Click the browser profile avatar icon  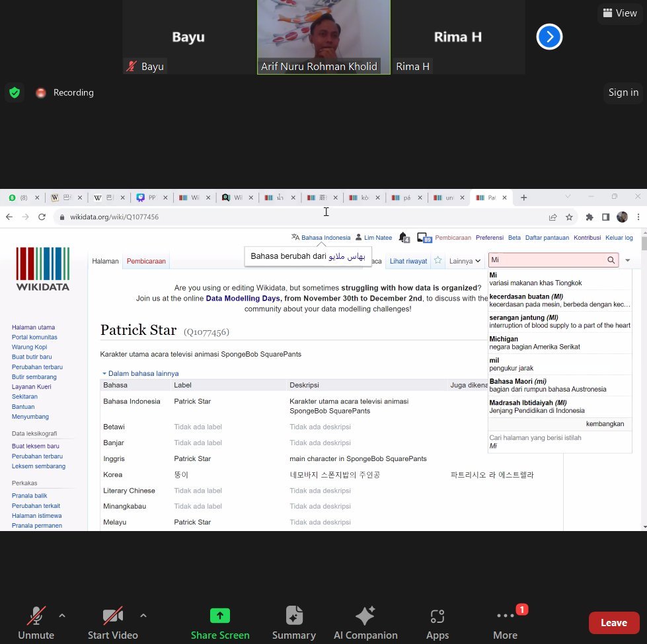coord(622,217)
